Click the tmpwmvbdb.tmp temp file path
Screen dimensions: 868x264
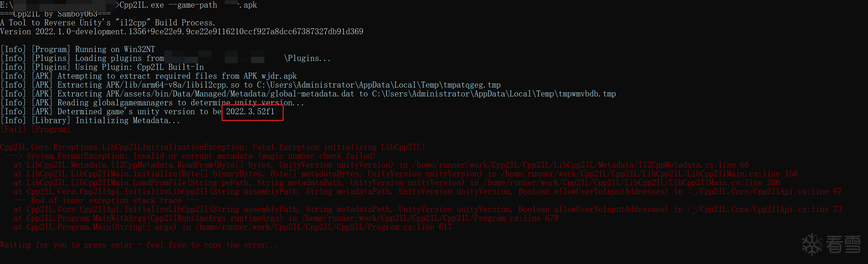[587, 94]
